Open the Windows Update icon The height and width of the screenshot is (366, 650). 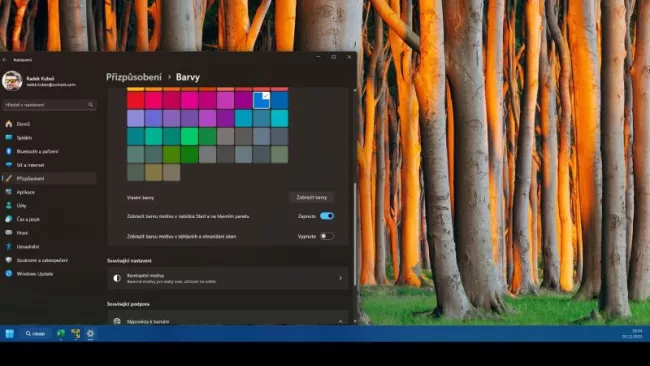9,274
